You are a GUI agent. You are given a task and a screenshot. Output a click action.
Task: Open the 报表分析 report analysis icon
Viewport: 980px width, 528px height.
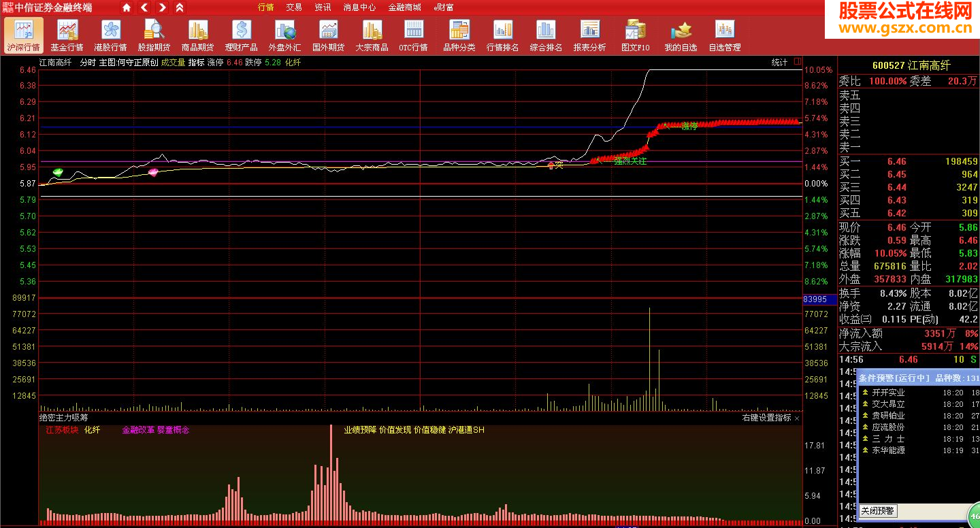[589, 35]
